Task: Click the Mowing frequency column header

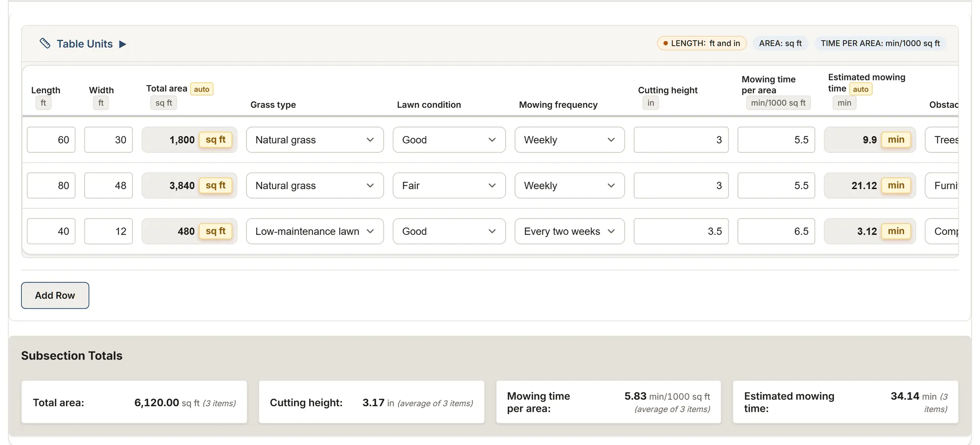Action: pos(558,104)
